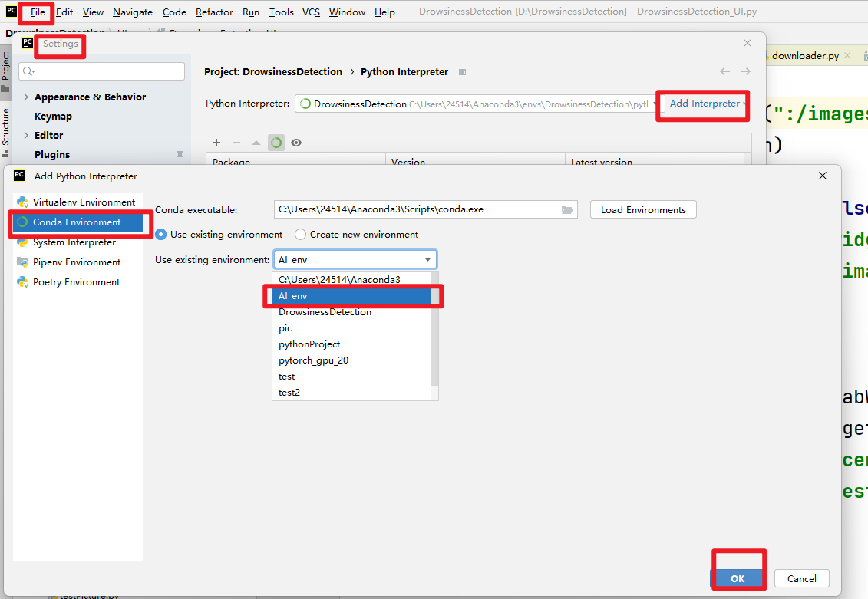Image resolution: width=868 pixels, height=599 pixels.
Task: Open the Project tool window sidebar tab
Action: (5, 72)
